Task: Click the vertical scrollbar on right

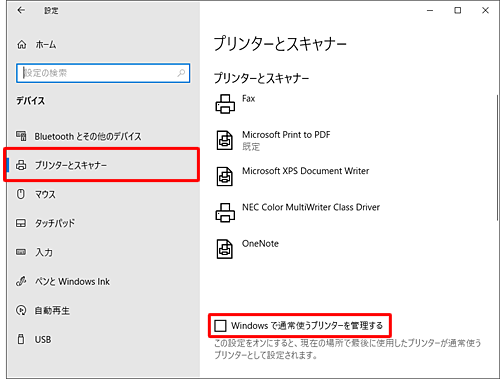Action: [x=497, y=157]
